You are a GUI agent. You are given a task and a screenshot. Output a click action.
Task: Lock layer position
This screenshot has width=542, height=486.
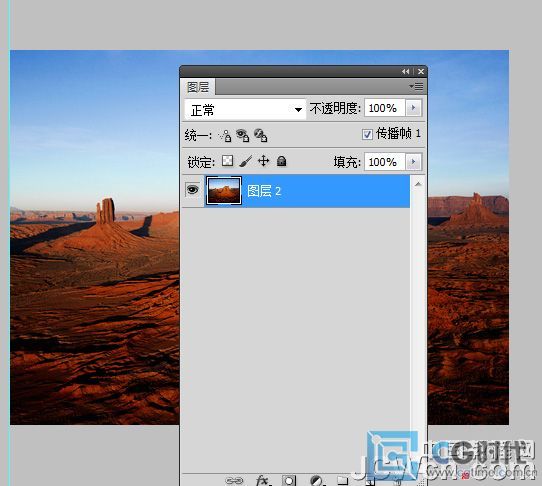click(x=263, y=161)
